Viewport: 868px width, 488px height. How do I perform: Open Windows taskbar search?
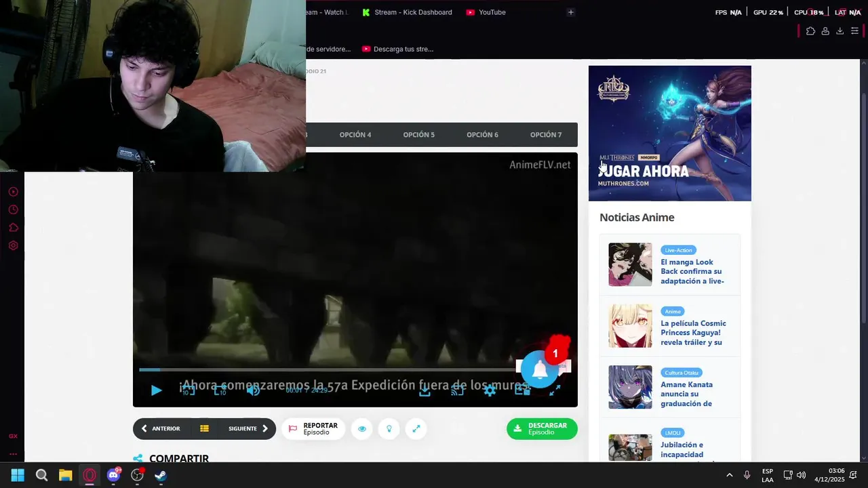[x=41, y=475]
